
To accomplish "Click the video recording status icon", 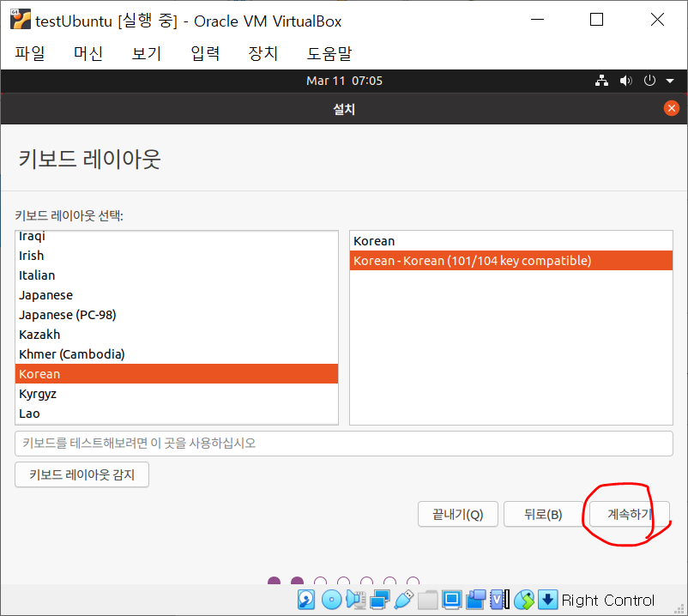I will click(x=476, y=600).
